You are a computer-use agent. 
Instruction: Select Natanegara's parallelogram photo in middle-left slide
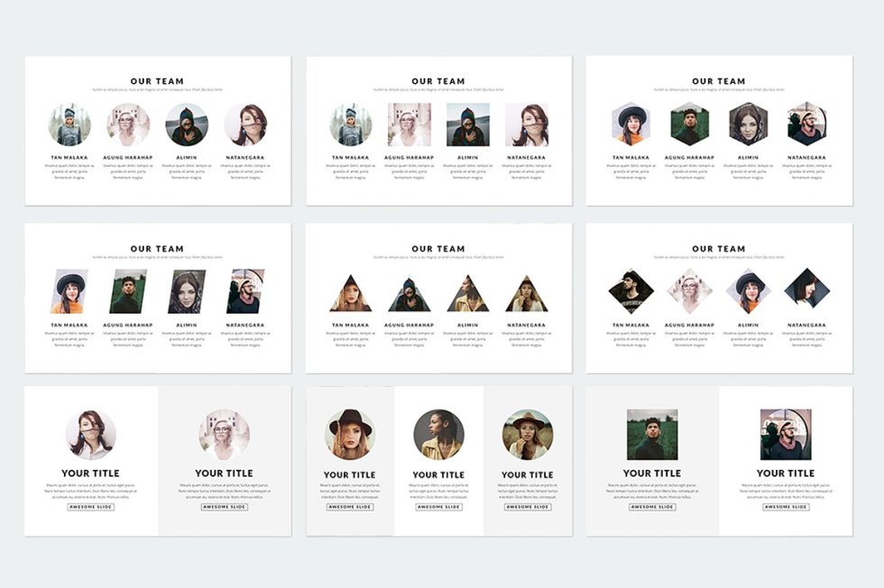(245, 291)
